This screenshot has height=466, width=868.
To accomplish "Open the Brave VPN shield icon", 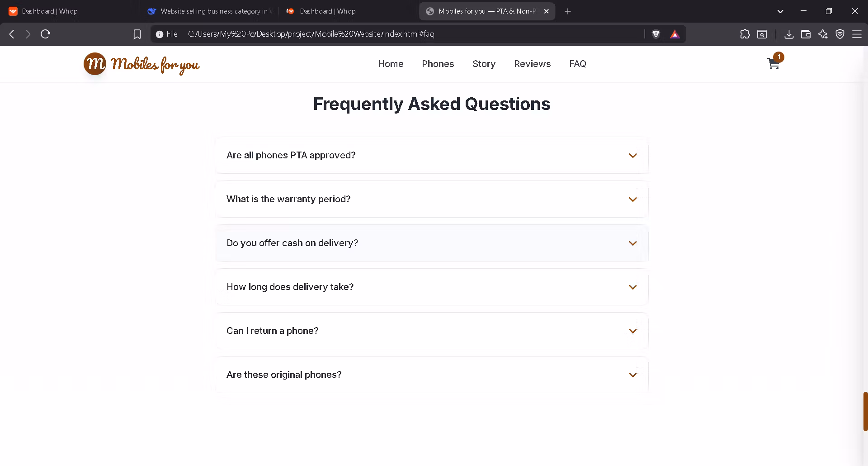I will coord(840,34).
